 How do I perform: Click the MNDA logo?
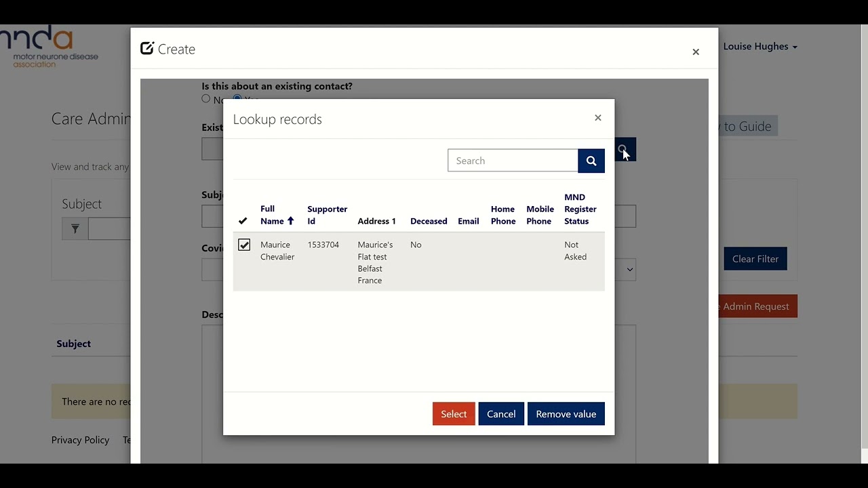pos(51,47)
